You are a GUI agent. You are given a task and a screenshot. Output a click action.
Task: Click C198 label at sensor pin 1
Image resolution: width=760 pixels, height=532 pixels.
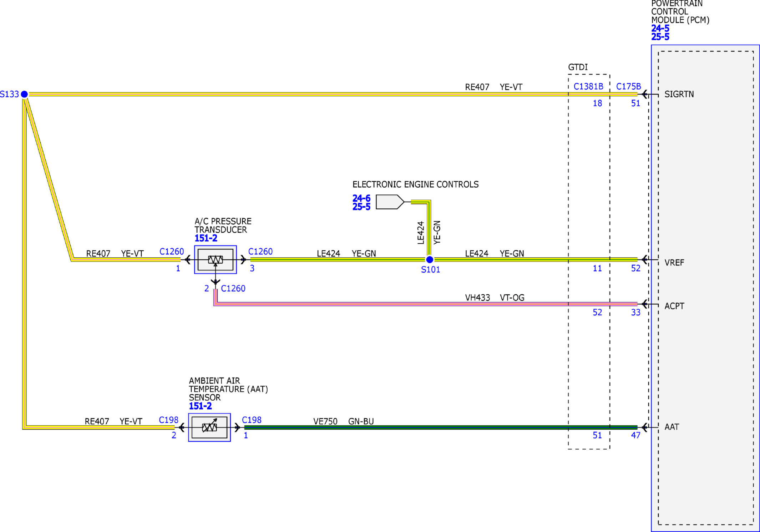click(x=252, y=420)
